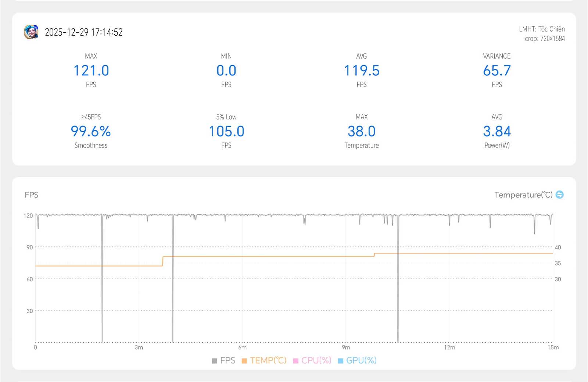
Task: Click the session timestamp 2025-12-29 17:14:52
Action: 83,32
